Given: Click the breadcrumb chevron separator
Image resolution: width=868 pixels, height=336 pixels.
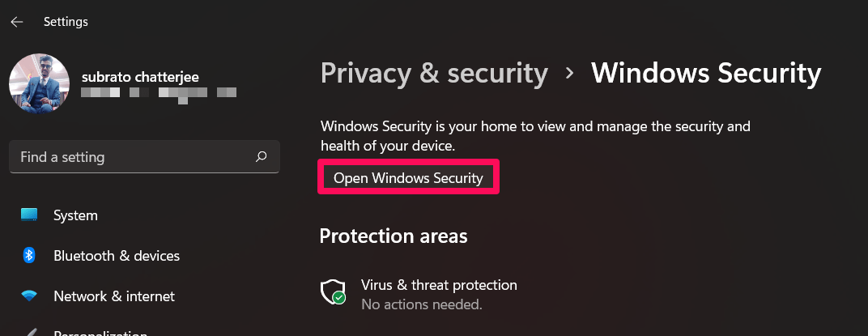Looking at the screenshot, I should pos(570,73).
